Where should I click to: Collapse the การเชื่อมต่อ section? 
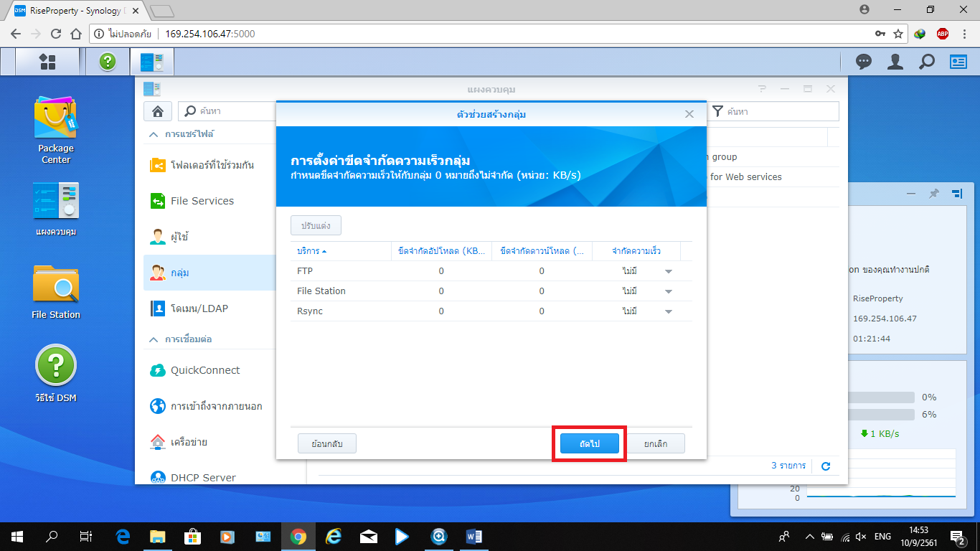(154, 339)
